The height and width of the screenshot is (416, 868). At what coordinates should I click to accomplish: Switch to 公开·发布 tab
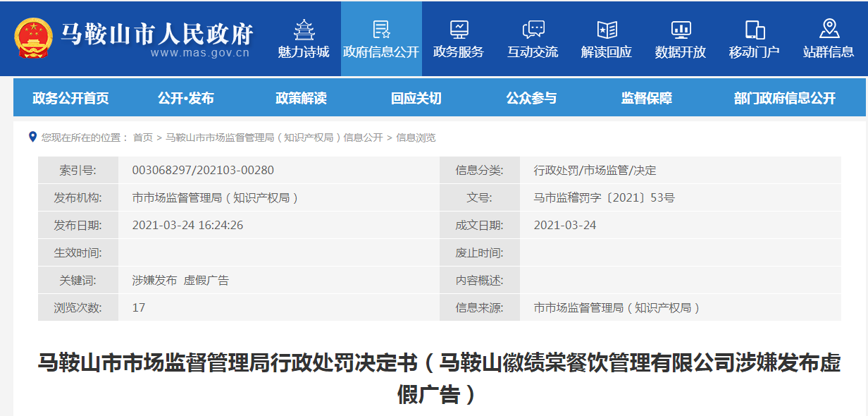pos(186,98)
